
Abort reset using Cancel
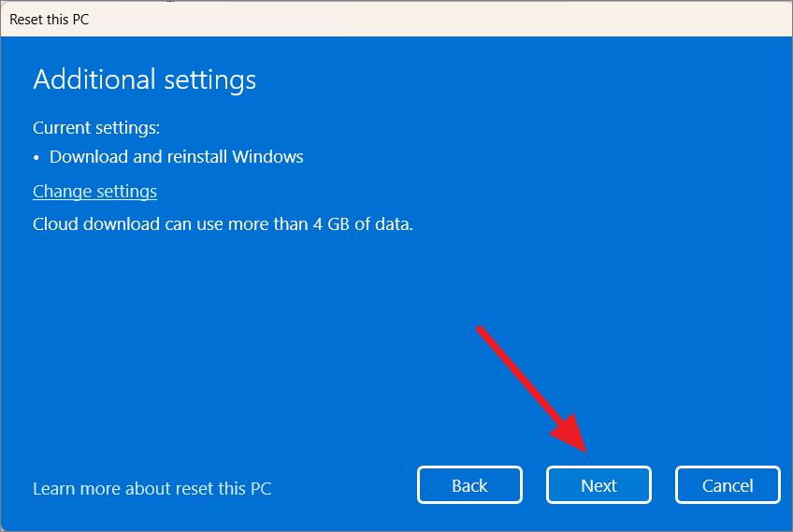pos(728,485)
